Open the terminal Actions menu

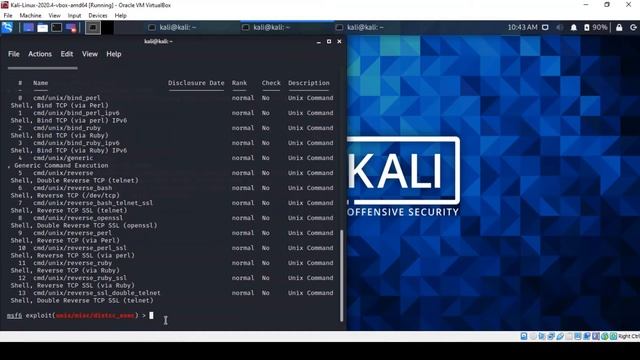pos(40,54)
